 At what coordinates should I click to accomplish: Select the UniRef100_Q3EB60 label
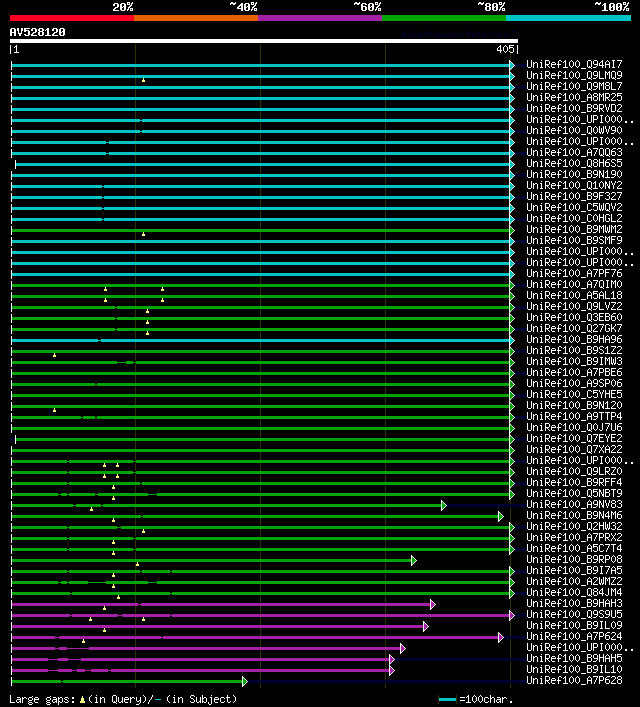pyautogui.click(x=574, y=317)
